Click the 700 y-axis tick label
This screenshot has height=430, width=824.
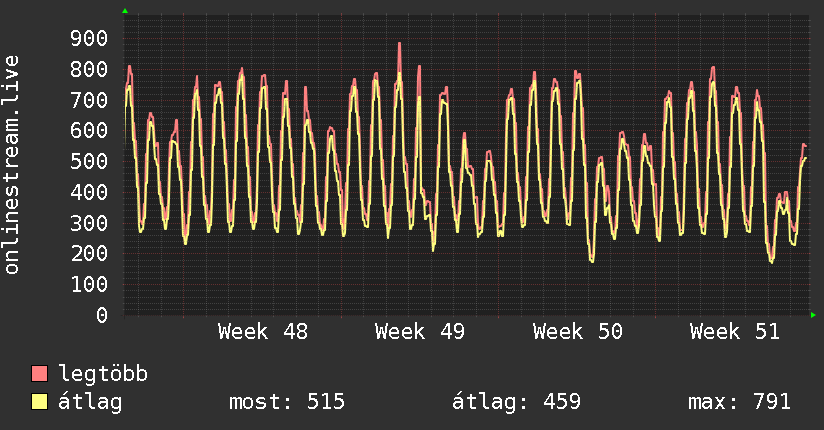[89, 100]
